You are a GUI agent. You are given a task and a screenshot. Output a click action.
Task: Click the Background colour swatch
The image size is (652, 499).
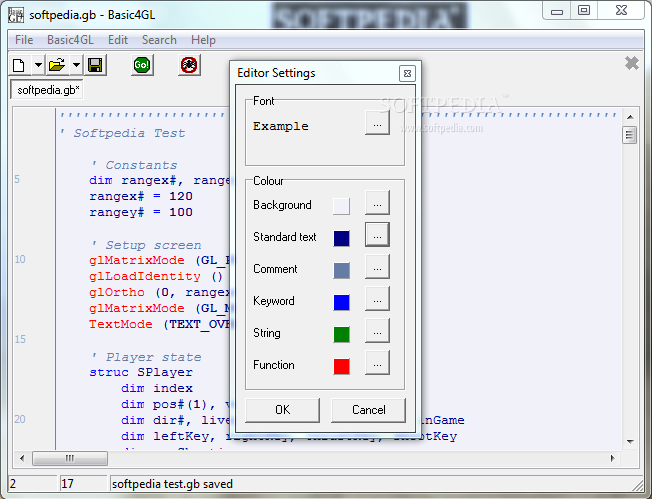[341, 206]
